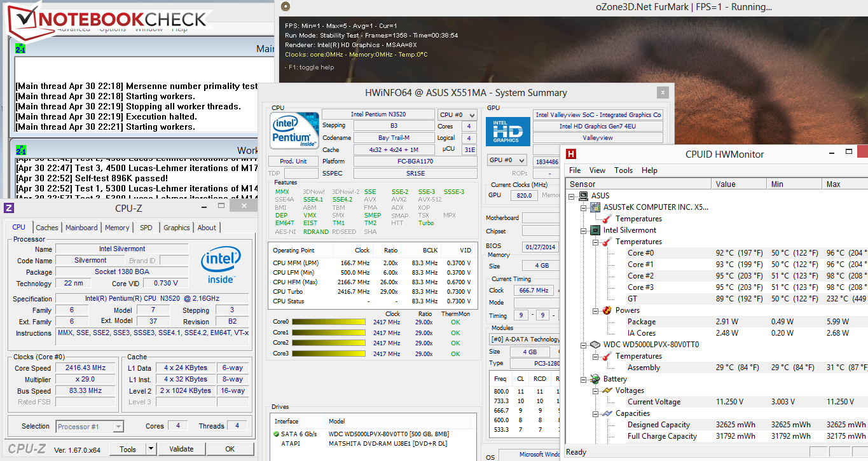Open the View menu in HWMonitor
This screenshot has height=461, width=868.
(x=597, y=170)
